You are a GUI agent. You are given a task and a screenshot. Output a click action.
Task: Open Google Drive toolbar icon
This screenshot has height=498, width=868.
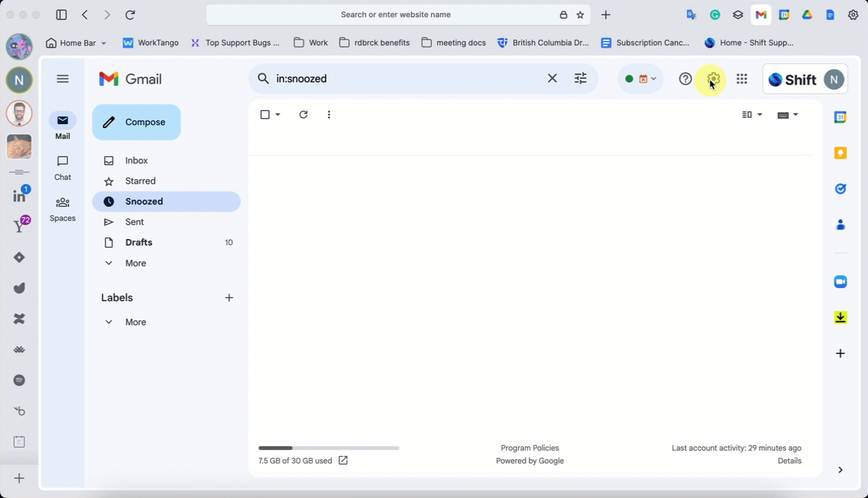click(x=807, y=15)
